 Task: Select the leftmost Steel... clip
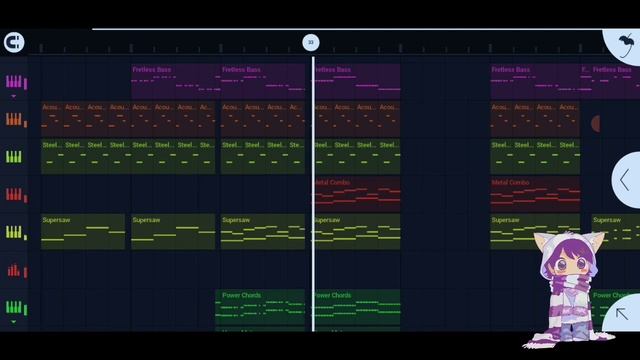click(52, 157)
